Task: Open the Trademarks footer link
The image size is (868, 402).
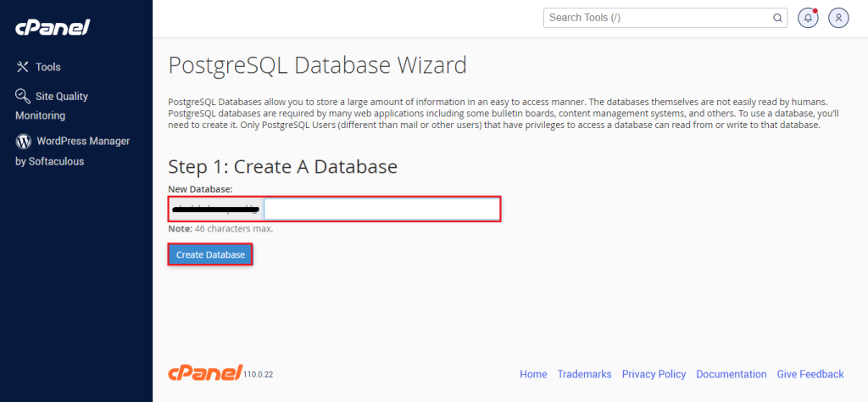Action: click(584, 374)
